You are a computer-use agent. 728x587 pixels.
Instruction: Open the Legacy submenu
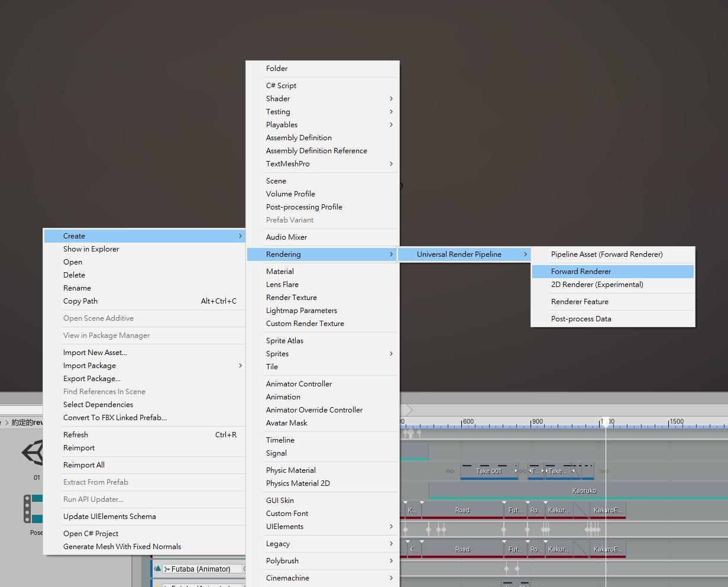point(277,543)
